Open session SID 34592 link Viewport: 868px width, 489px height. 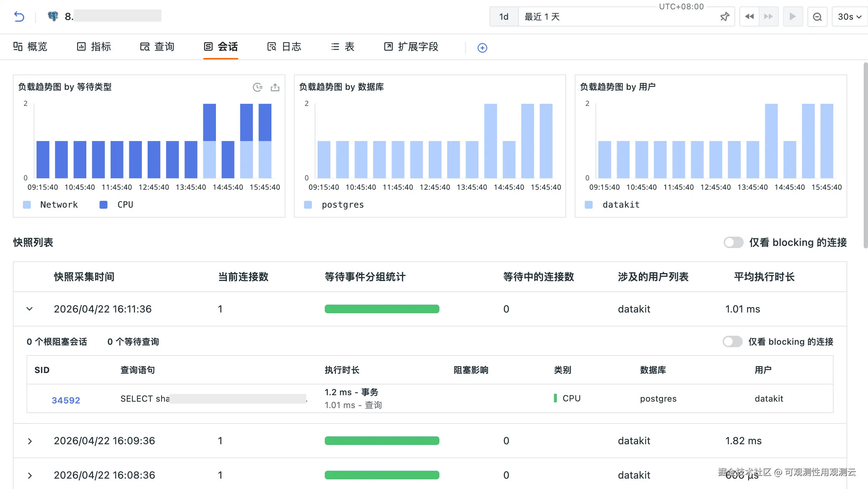pyautogui.click(x=66, y=400)
